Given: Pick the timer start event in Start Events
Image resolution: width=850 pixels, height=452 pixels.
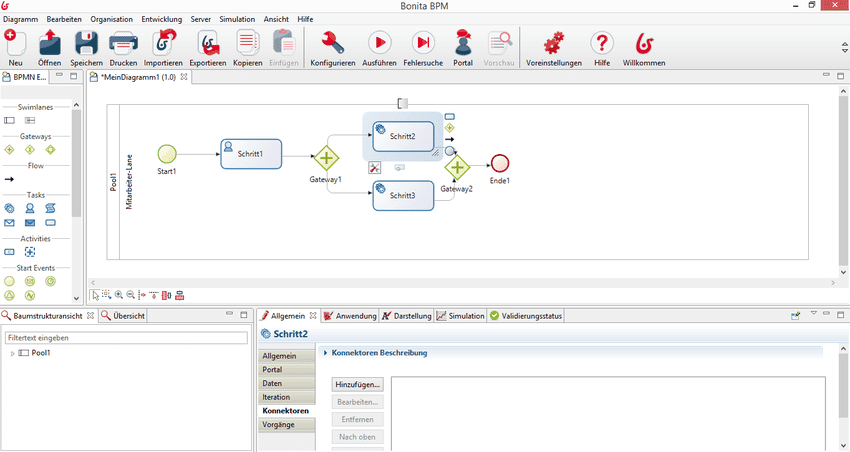Looking at the screenshot, I should 50,281.
